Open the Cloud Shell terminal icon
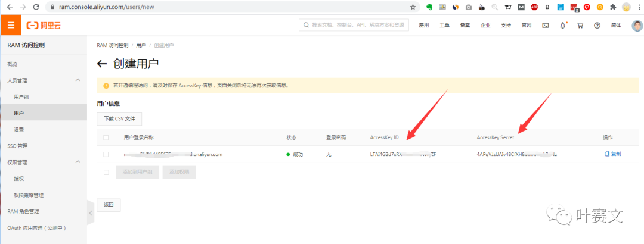 (546, 26)
